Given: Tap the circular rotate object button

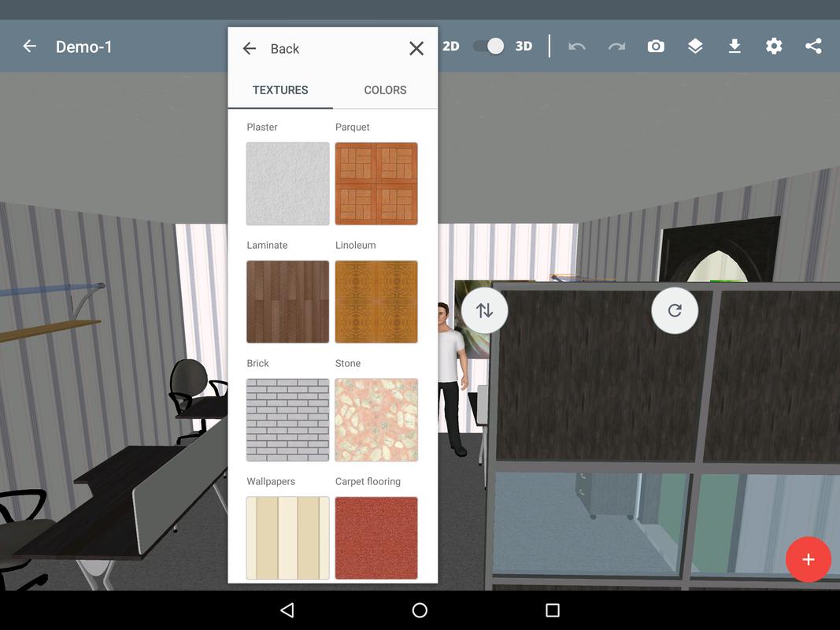Looking at the screenshot, I should pyautogui.click(x=675, y=310).
